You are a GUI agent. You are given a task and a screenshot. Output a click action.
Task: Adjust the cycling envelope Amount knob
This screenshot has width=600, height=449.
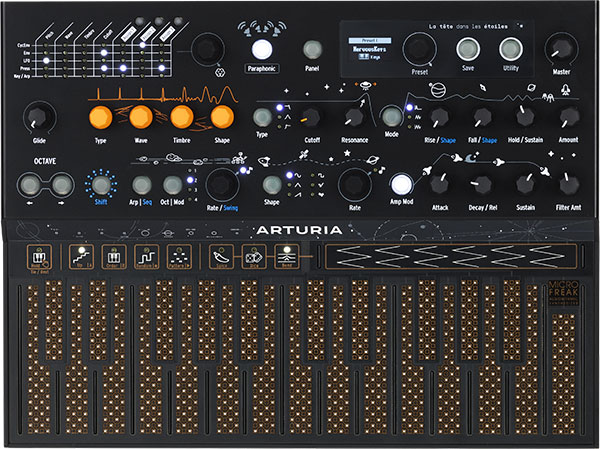pos(569,118)
